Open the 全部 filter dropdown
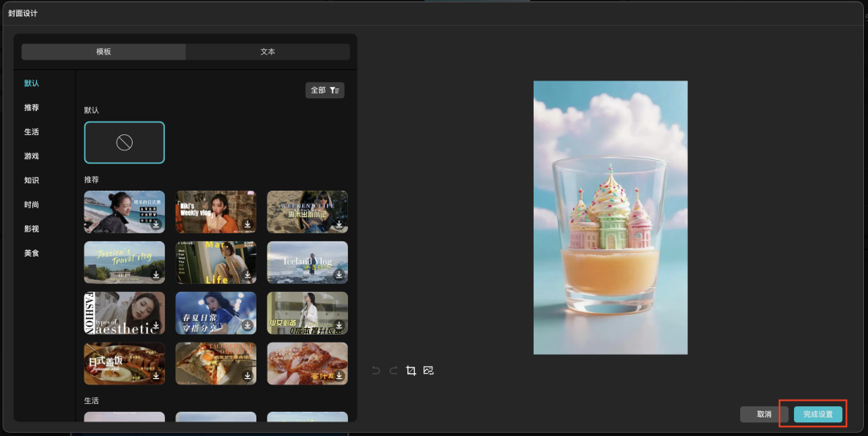Image resolution: width=868 pixels, height=436 pixels. click(x=325, y=90)
